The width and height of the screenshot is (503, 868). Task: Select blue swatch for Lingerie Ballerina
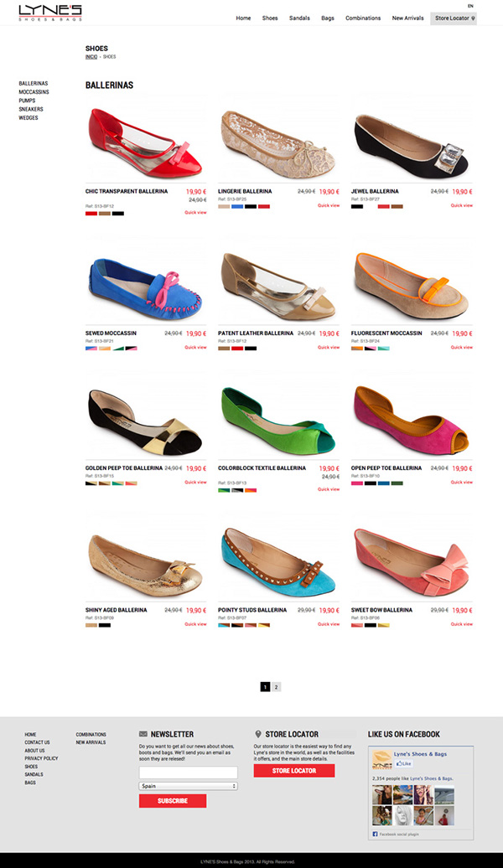[237, 206]
